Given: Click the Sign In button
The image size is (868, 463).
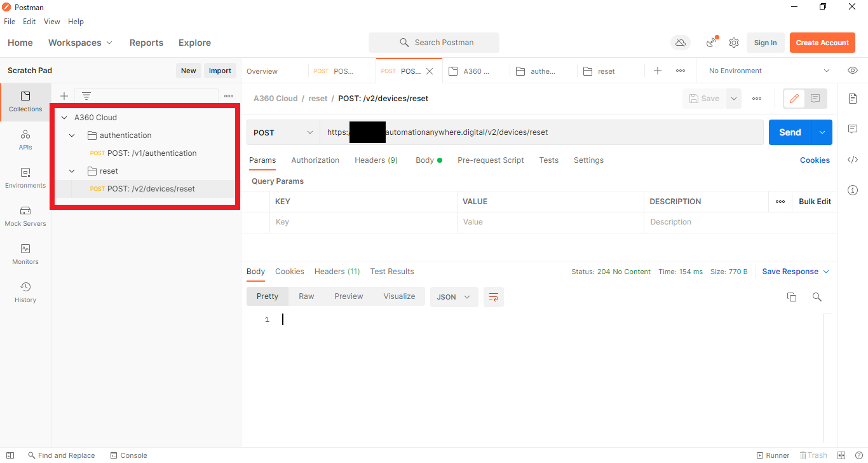Looking at the screenshot, I should point(765,43).
